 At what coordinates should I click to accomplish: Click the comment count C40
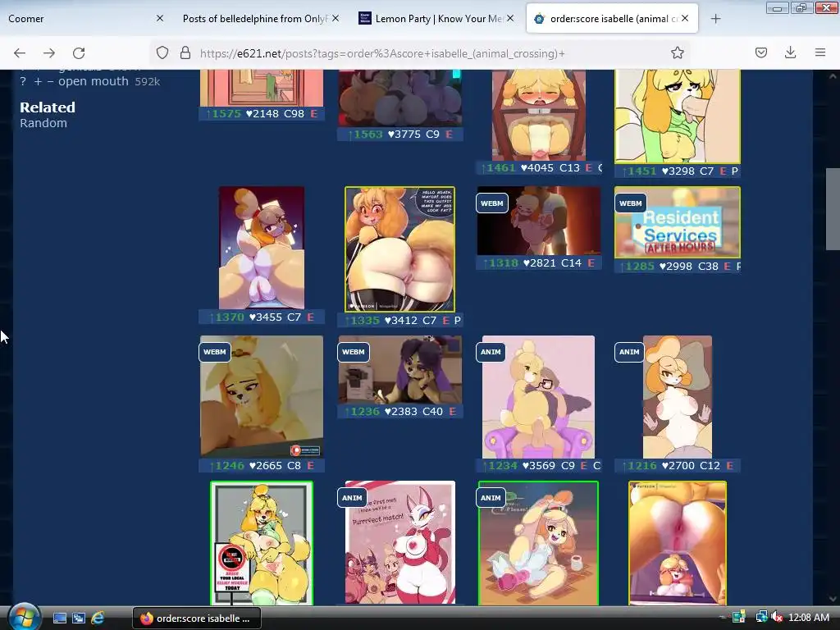432,412
